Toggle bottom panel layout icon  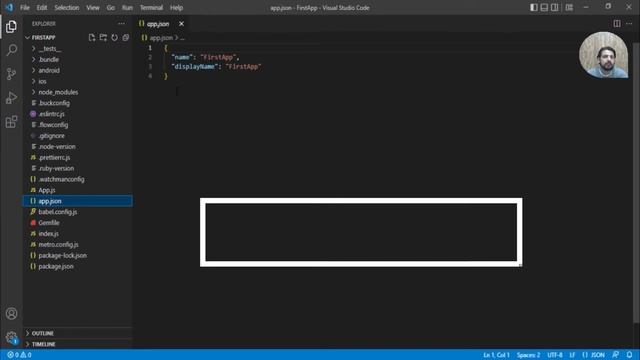[x=544, y=7]
